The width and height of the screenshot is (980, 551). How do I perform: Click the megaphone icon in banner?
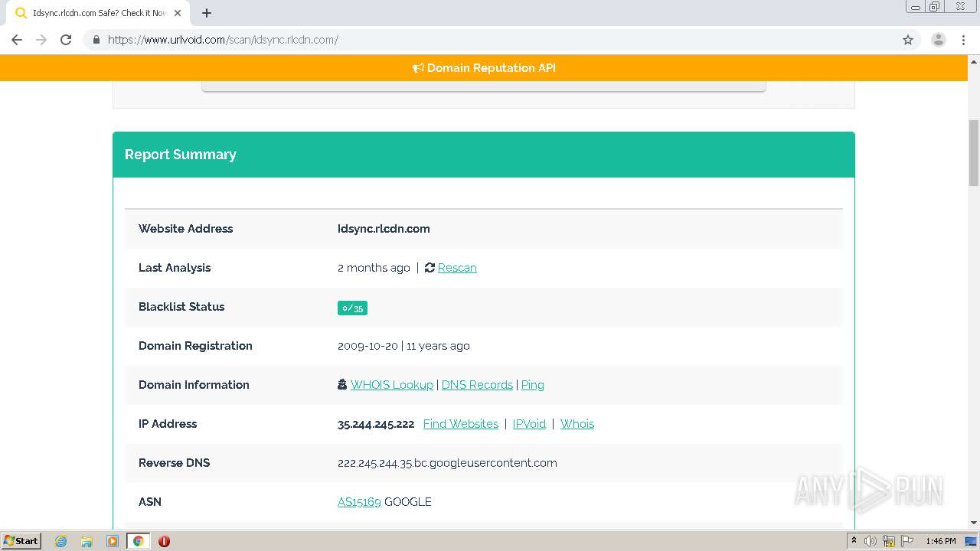pyautogui.click(x=418, y=68)
